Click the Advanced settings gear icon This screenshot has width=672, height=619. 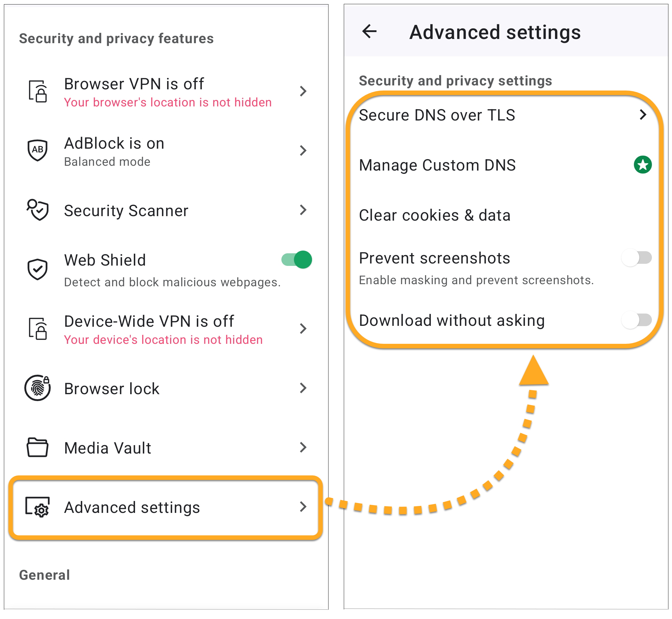pos(37,507)
